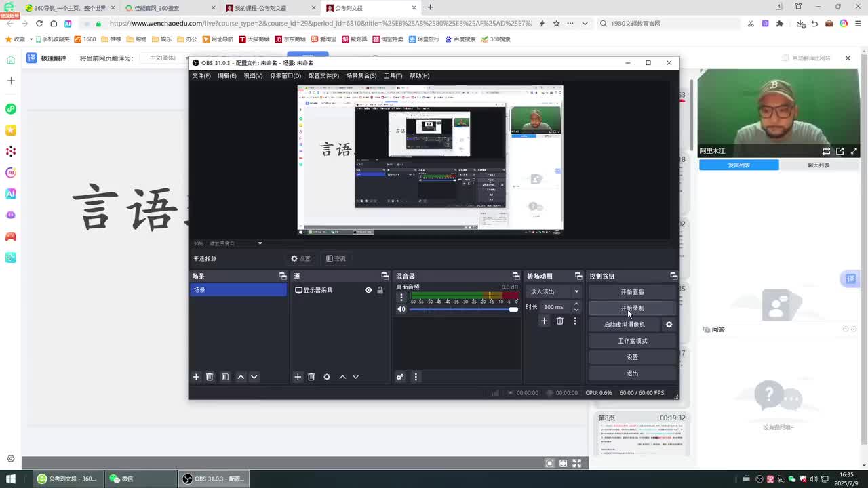868x488 pixels.
Task: Open audio mixer bottom options menu
Action: (x=416, y=377)
